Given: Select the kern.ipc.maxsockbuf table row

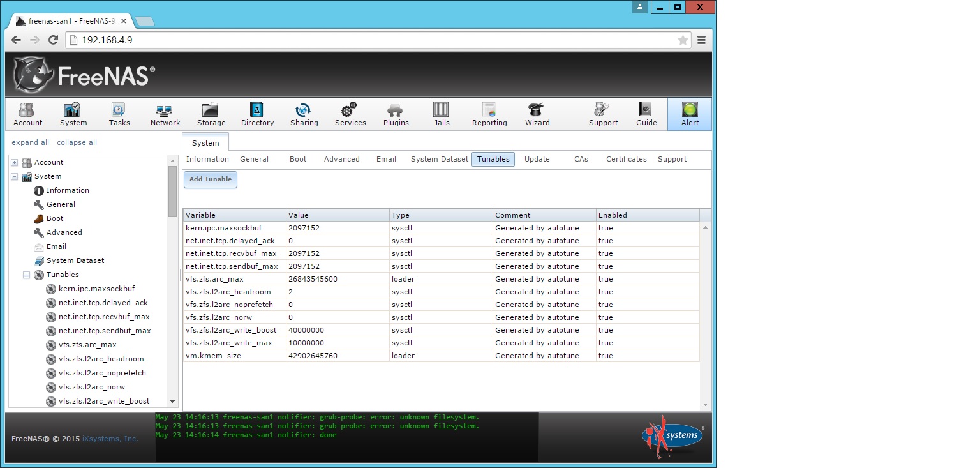Looking at the screenshot, I should pyautogui.click(x=441, y=228).
